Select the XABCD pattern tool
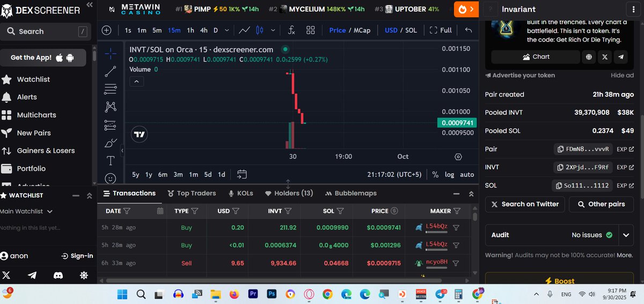The height and width of the screenshot is (304, 644). [111, 106]
